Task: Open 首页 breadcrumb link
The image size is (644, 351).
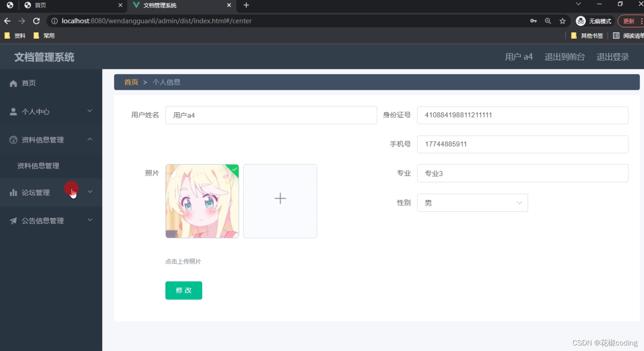Action: tap(131, 82)
